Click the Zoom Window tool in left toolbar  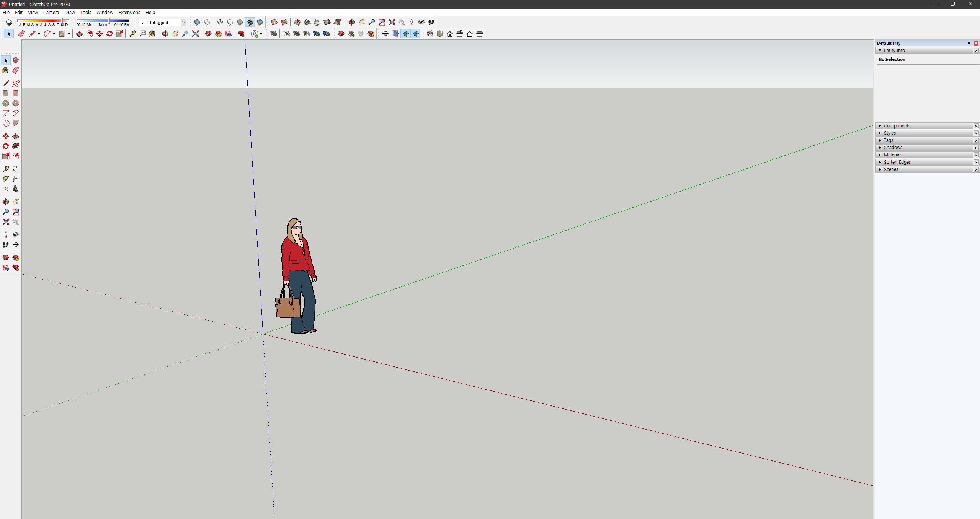point(16,212)
